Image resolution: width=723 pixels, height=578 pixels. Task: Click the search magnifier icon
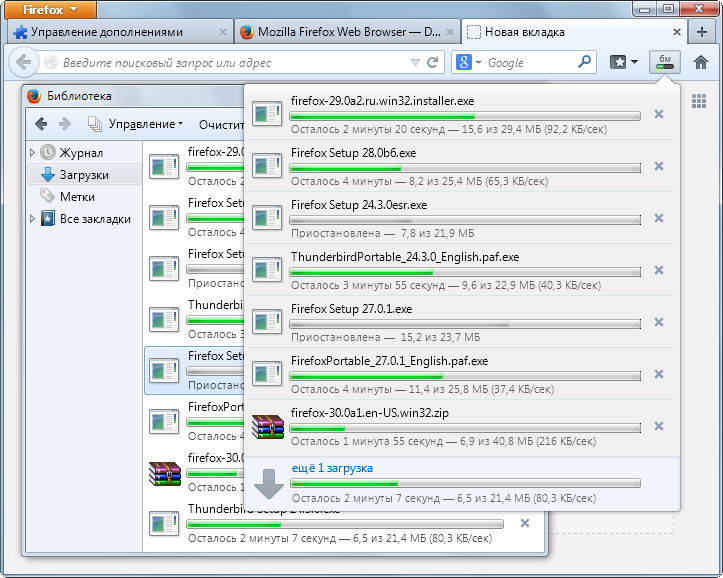(584, 61)
